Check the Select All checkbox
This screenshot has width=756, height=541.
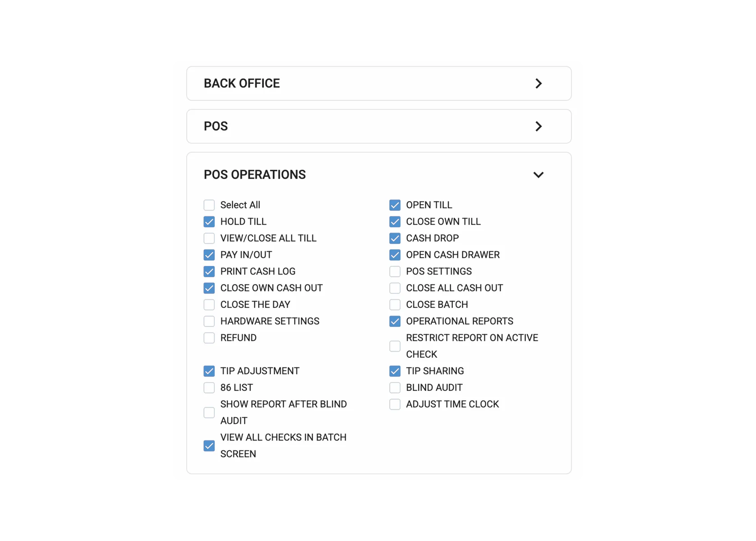click(209, 205)
